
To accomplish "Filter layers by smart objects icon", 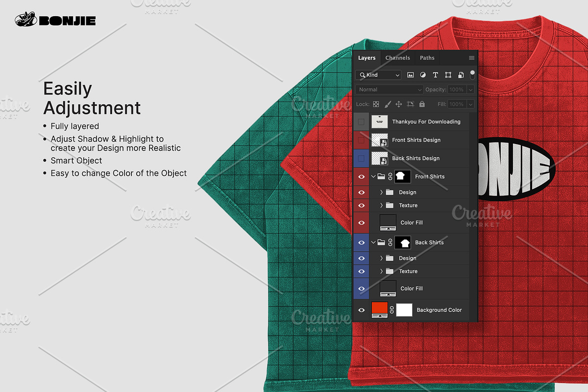I will tap(461, 75).
